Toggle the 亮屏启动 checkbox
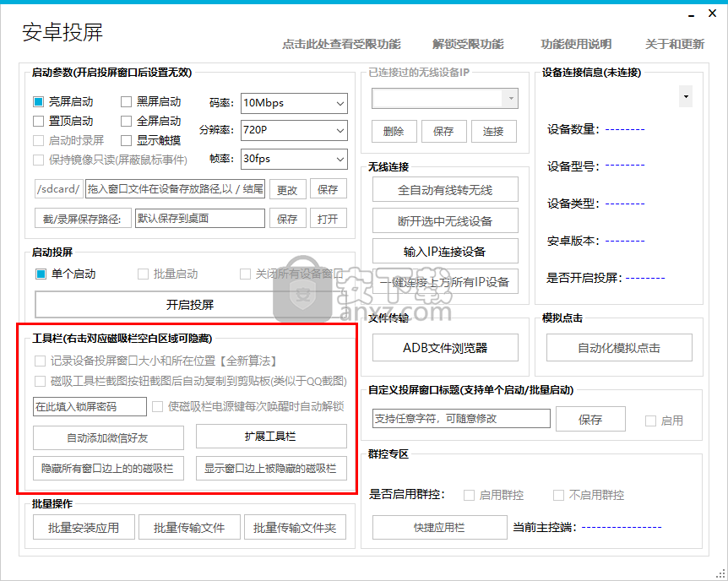728x581 pixels. click(39, 101)
